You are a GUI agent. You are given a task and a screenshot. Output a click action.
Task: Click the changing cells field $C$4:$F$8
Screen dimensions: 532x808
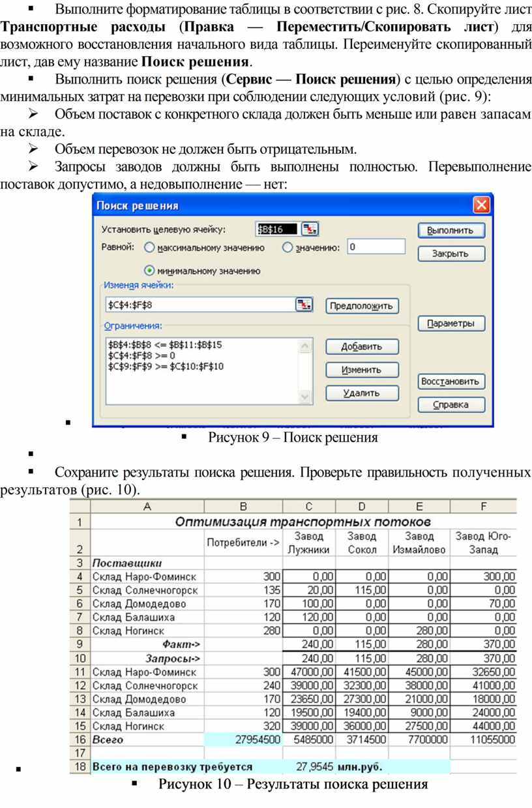pos(199,304)
